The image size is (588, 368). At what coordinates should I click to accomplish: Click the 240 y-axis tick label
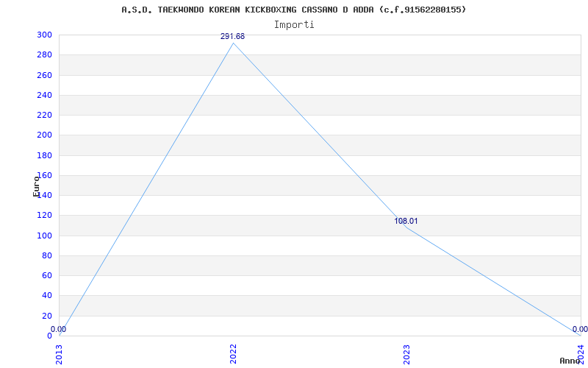(44, 95)
